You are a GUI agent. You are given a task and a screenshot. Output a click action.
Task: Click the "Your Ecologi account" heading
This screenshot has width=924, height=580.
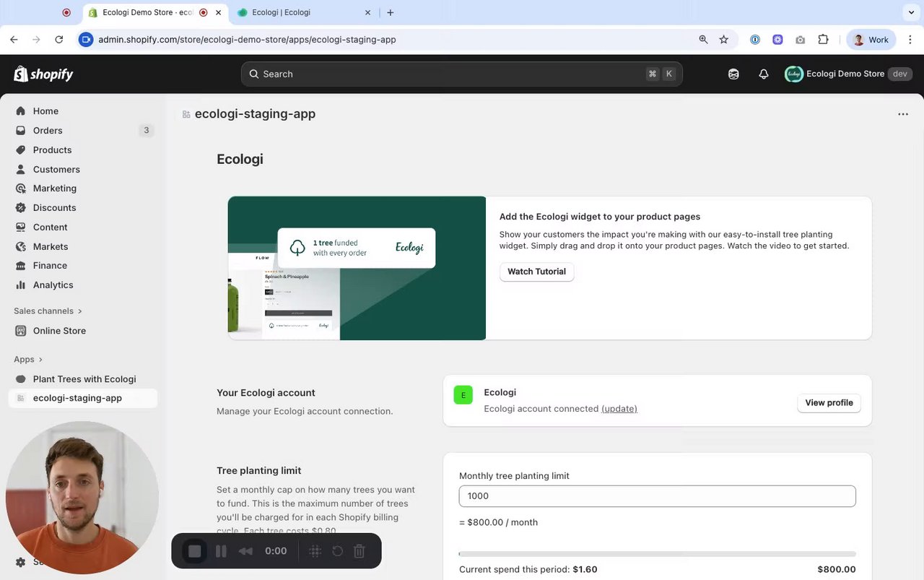coord(266,393)
